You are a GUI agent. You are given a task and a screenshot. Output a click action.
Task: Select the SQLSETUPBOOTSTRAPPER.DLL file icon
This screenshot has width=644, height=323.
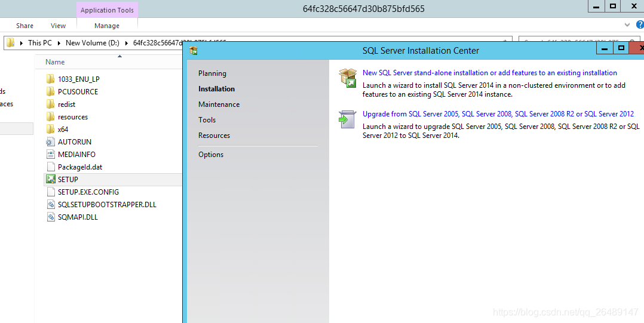pyautogui.click(x=51, y=204)
